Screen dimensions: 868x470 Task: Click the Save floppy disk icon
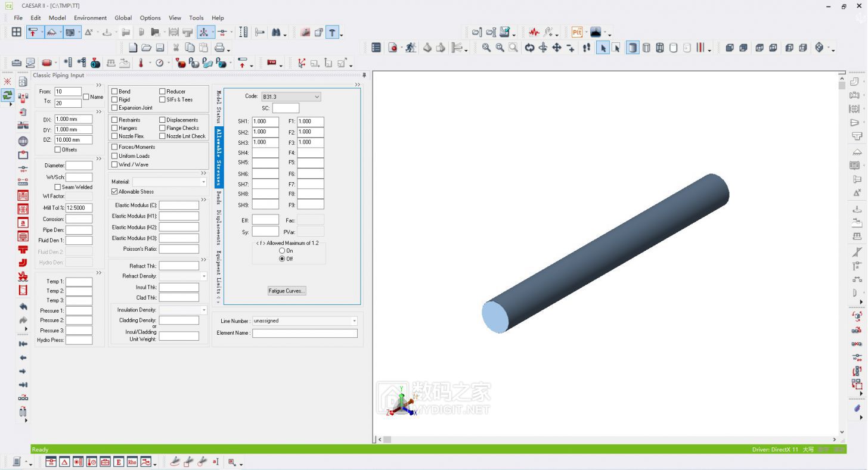160,48
